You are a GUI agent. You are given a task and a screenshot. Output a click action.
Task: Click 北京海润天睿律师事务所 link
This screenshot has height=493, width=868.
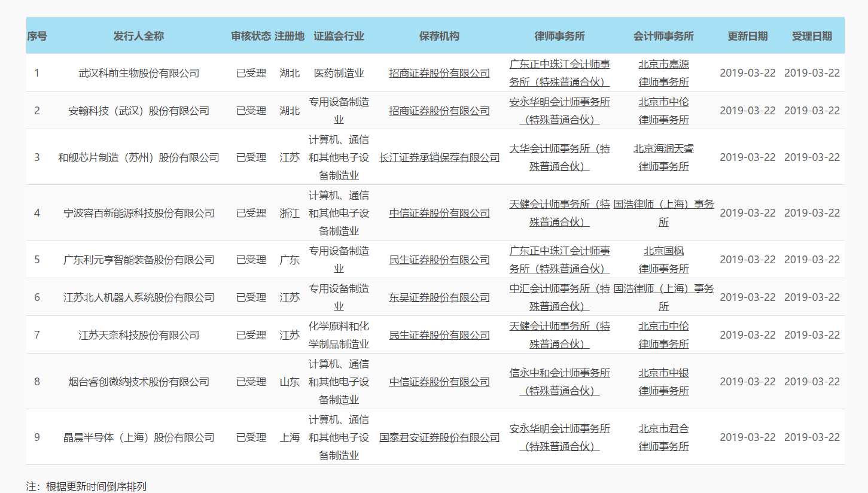663,157
